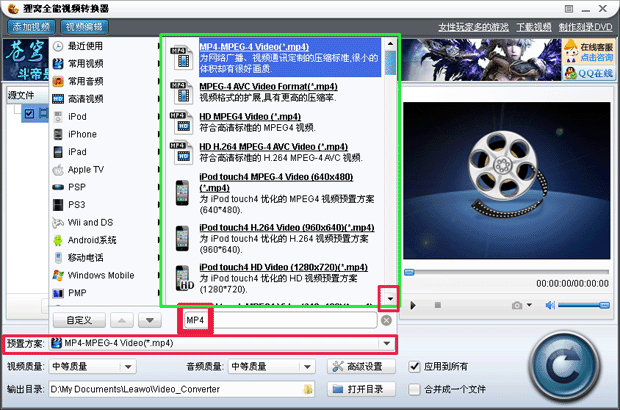The image size is (620, 410).
Task: Open the 高级设置 advanced settings
Action: click(x=361, y=367)
